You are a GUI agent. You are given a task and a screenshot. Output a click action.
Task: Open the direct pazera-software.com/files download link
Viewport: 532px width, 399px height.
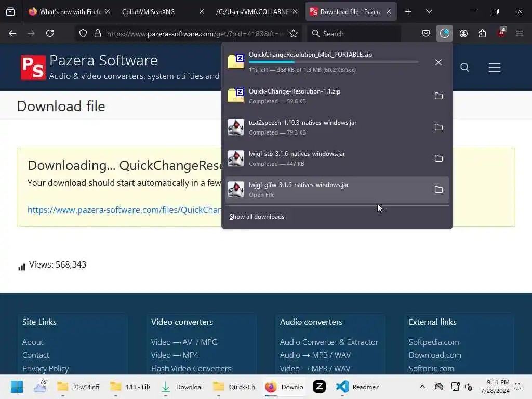[125, 210]
